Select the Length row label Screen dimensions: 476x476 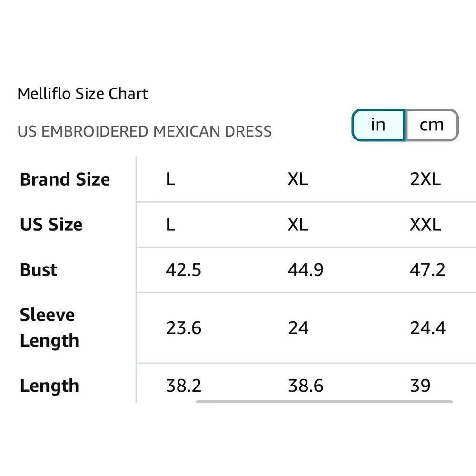point(49,385)
